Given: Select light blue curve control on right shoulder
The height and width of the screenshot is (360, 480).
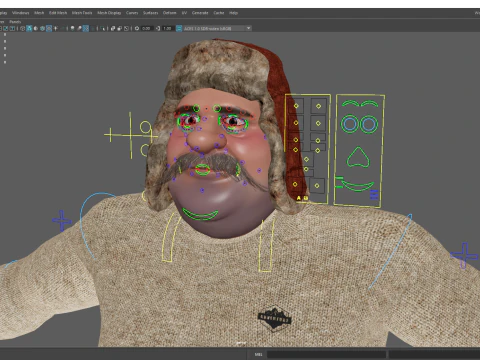Looking at the screenshot, I should [390, 251].
